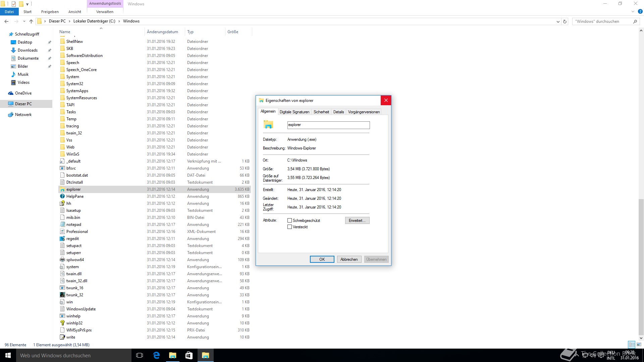
Task: Click Abbrechen in the properties dialog
Action: (x=349, y=259)
